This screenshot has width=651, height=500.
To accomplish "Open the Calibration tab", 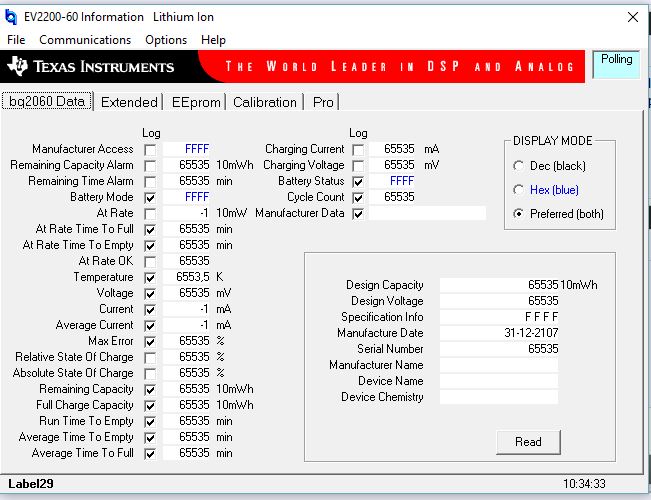I will [x=265, y=102].
